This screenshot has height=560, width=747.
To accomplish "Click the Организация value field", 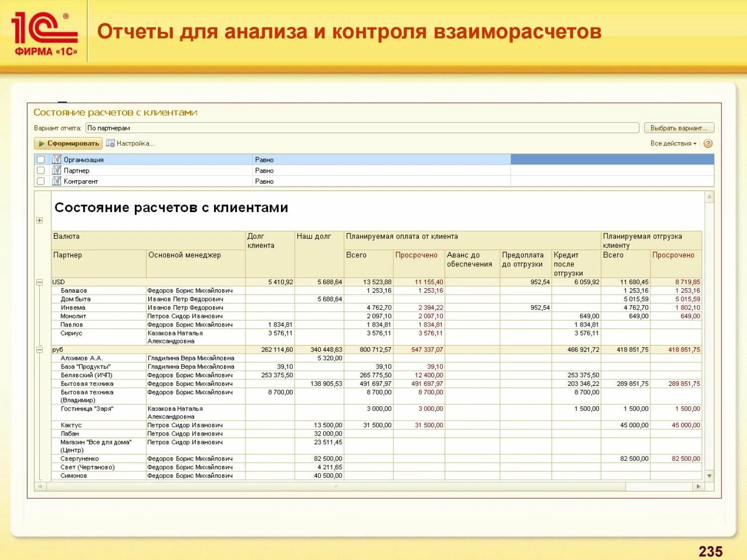I will (613, 160).
